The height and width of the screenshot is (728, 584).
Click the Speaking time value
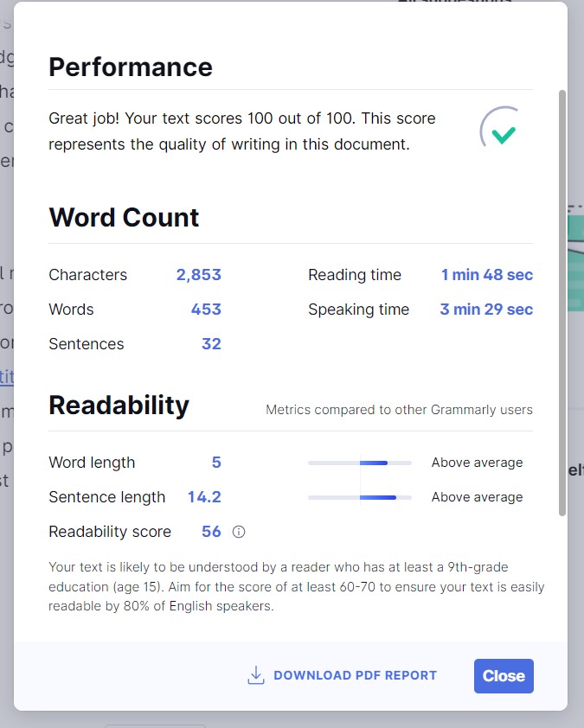pyautogui.click(x=486, y=310)
